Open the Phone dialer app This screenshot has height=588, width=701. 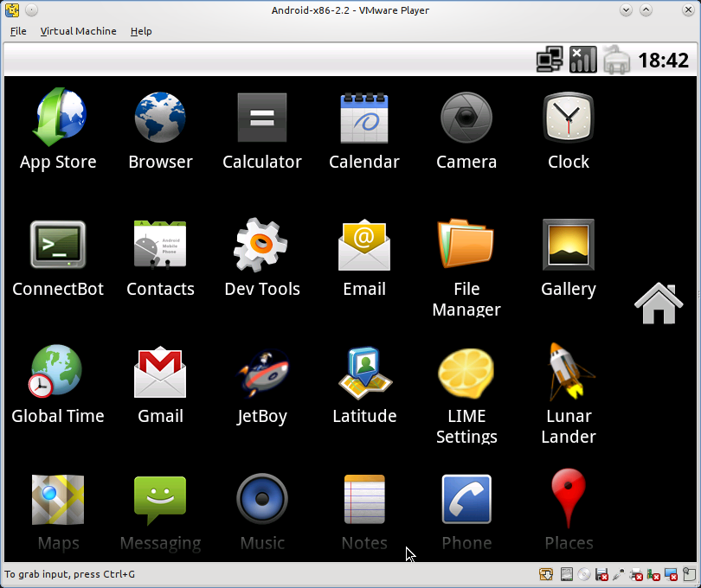click(x=466, y=512)
